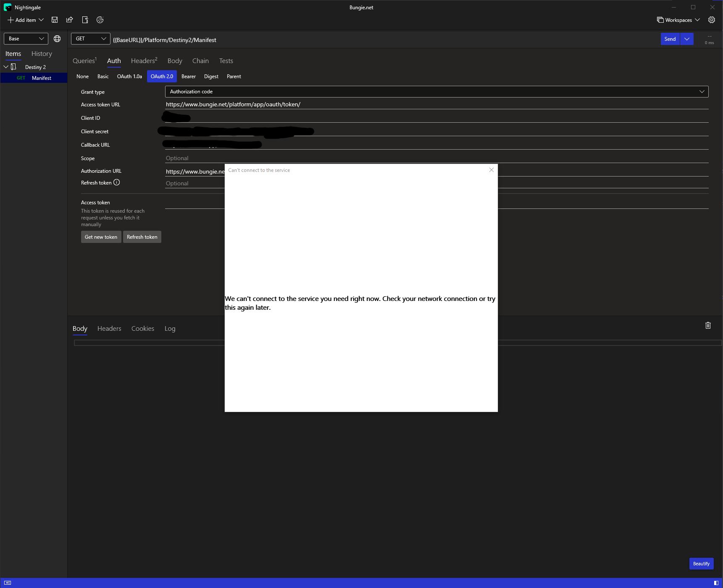Click the save icon in the toolbar
Viewport: 723px width, 588px height.
(x=55, y=20)
